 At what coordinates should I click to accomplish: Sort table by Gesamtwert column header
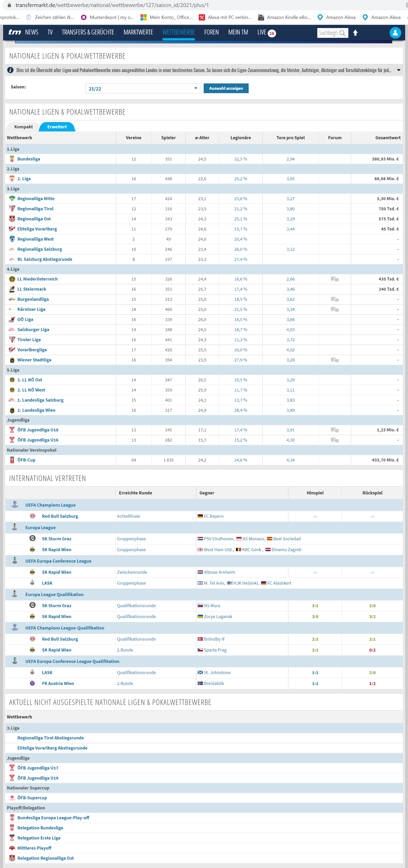pos(388,138)
